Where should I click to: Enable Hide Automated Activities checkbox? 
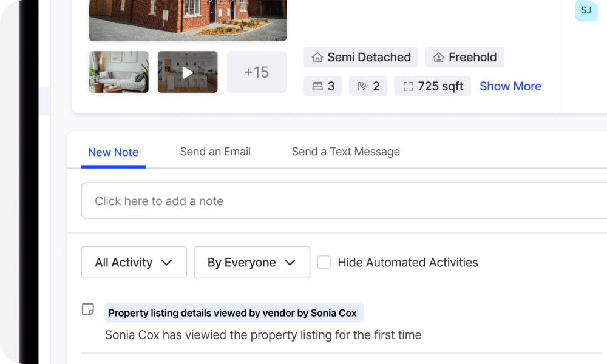click(x=324, y=262)
